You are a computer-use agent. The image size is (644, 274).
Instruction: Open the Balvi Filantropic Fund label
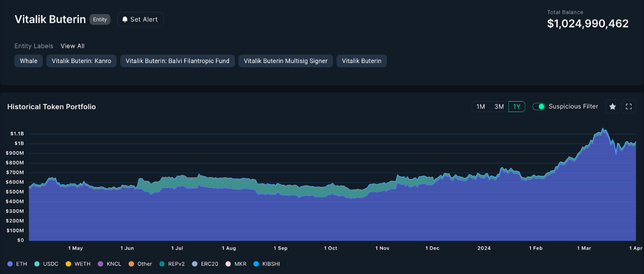point(177,61)
